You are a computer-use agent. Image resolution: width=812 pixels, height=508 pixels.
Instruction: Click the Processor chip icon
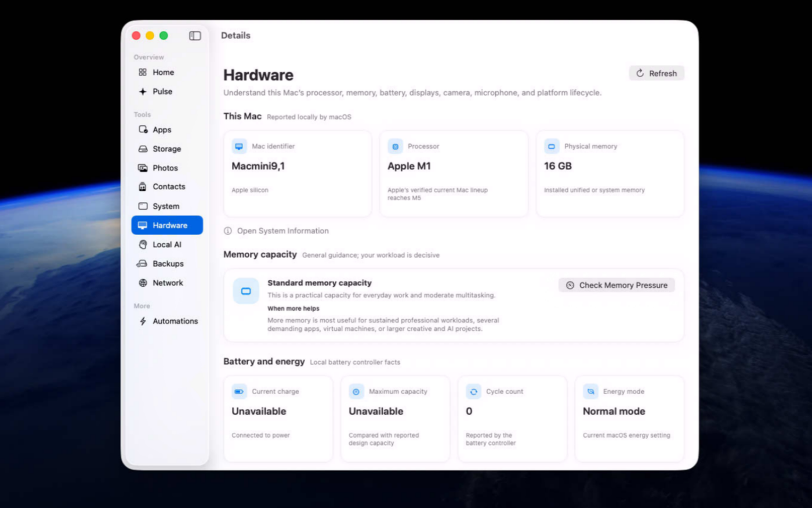coord(395,146)
